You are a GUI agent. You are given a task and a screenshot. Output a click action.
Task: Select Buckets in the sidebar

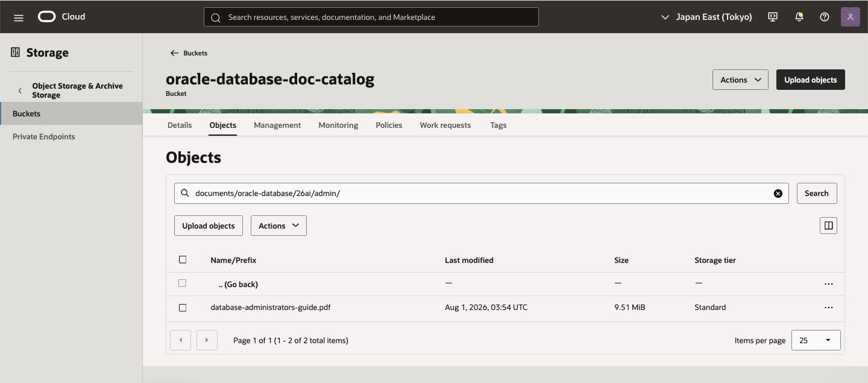[71, 113]
